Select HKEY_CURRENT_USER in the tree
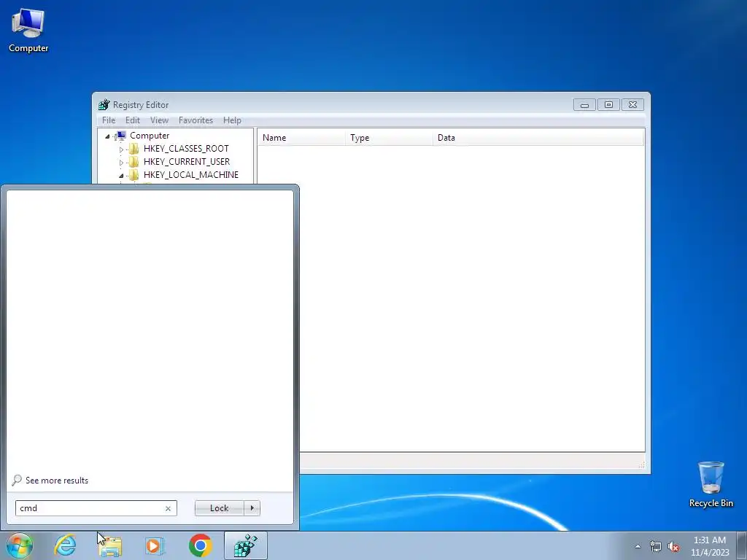Viewport: 747px width, 560px height. click(x=186, y=162)
